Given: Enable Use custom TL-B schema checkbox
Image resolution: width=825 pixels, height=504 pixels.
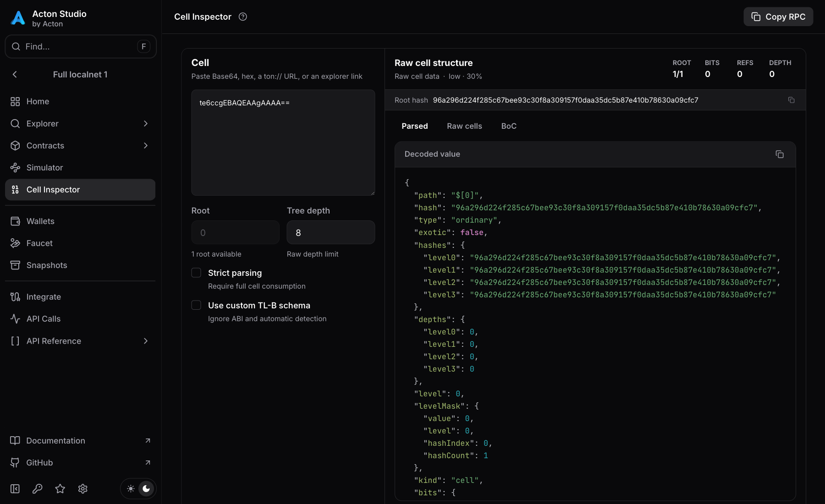Looking at the screenshot, I should pos(196,305).
